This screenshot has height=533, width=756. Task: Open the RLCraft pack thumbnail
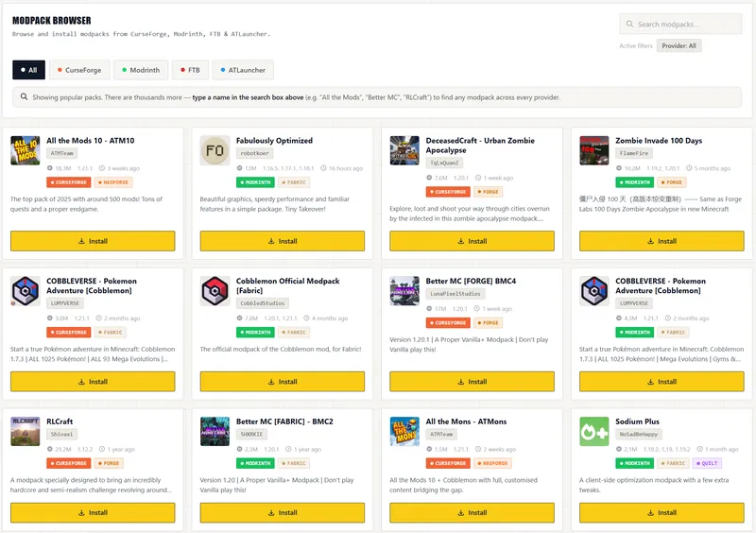pyautogui.click(x=26, y=431)
